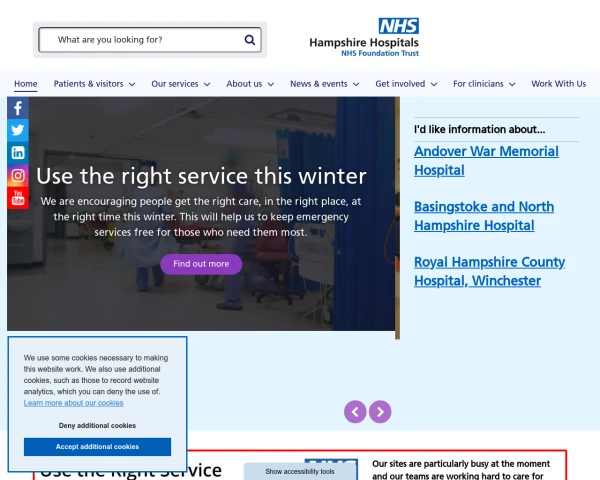Open the Work With Us menu item

(x=559, y=84)
